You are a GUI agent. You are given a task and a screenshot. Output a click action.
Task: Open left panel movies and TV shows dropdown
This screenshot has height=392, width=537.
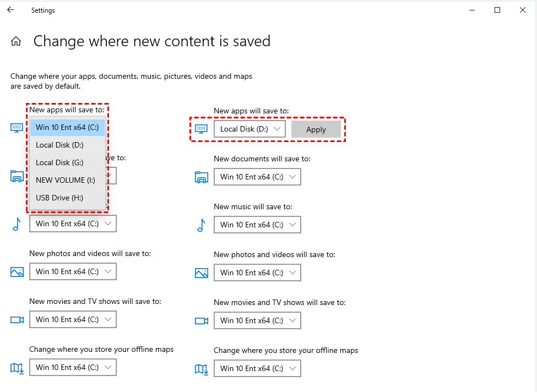tap(73, 319)
